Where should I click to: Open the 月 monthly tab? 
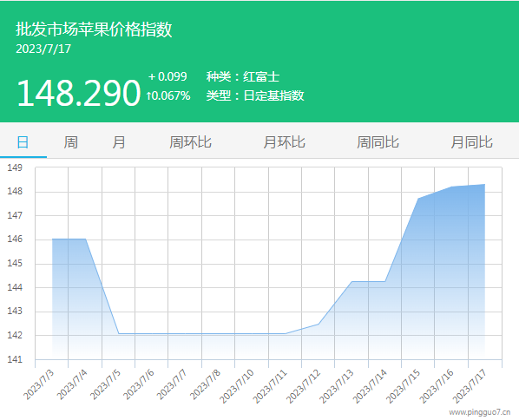(x=119, y=142)
